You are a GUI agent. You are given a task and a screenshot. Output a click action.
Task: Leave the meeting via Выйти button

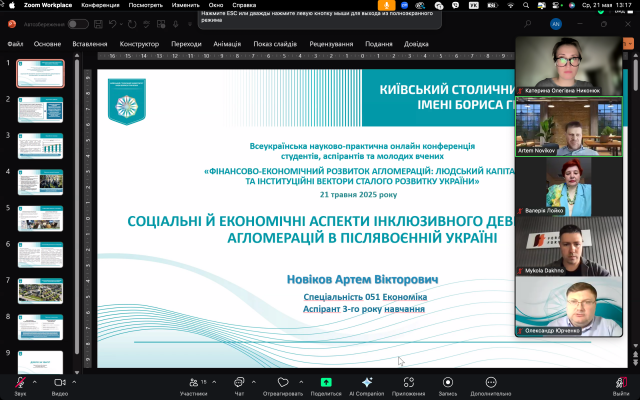620,384
